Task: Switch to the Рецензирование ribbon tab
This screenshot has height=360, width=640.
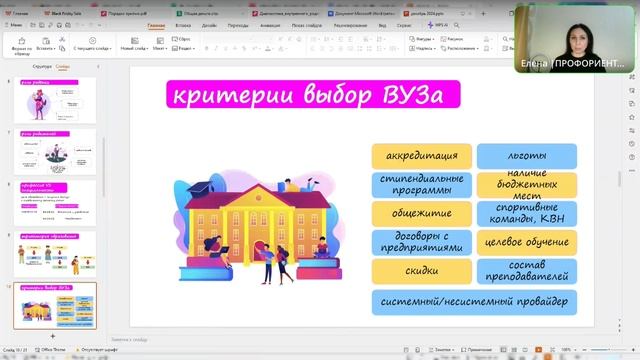Action: coord(350,25)
